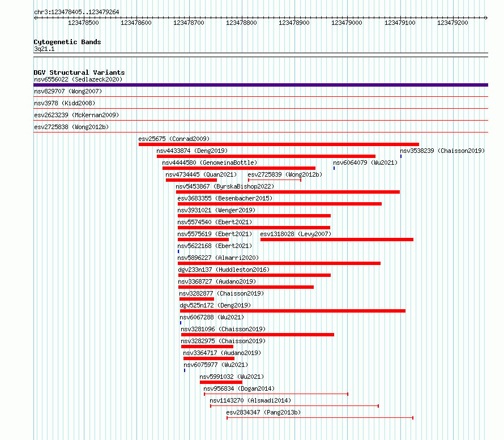Select red nsv4734445 Quan2021 bar

pyautogui.click(x=191, y=180)
